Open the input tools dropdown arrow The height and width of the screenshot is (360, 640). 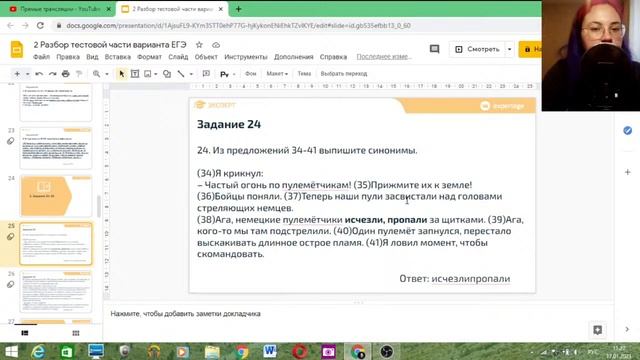[234, 74]
